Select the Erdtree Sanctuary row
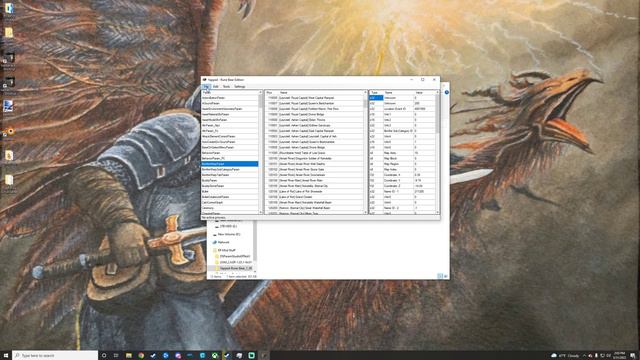640x360 pixels. (x=314, y=125)
